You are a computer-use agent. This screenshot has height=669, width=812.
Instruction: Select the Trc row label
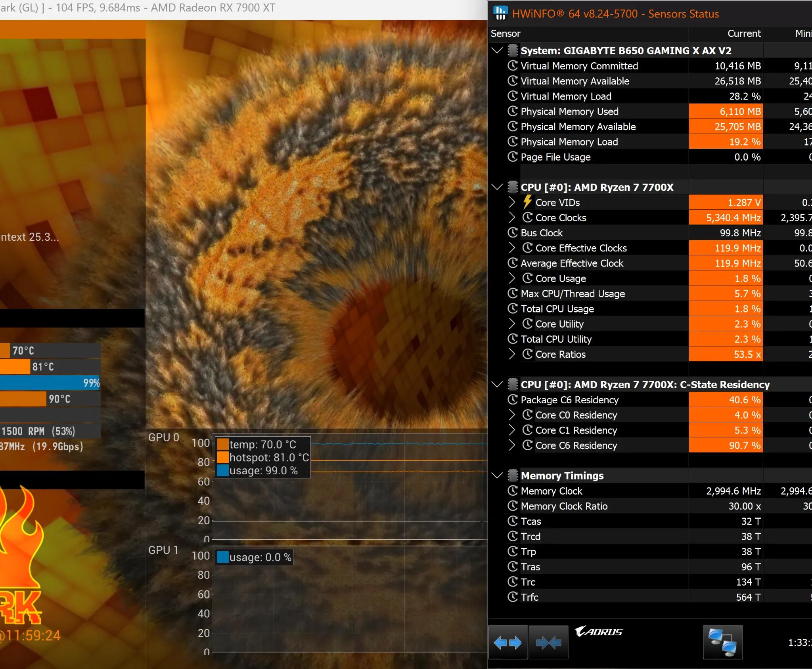[x=528, y=582]
